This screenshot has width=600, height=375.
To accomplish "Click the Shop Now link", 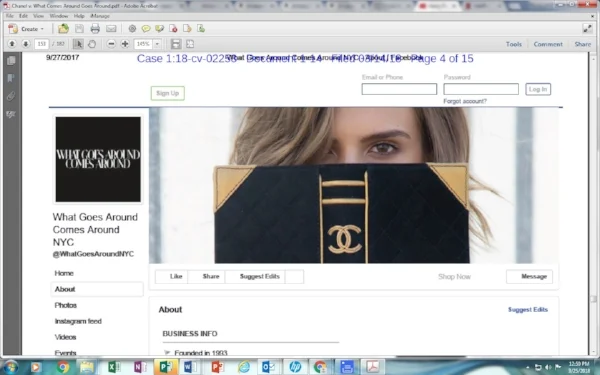I will (454, 276).
